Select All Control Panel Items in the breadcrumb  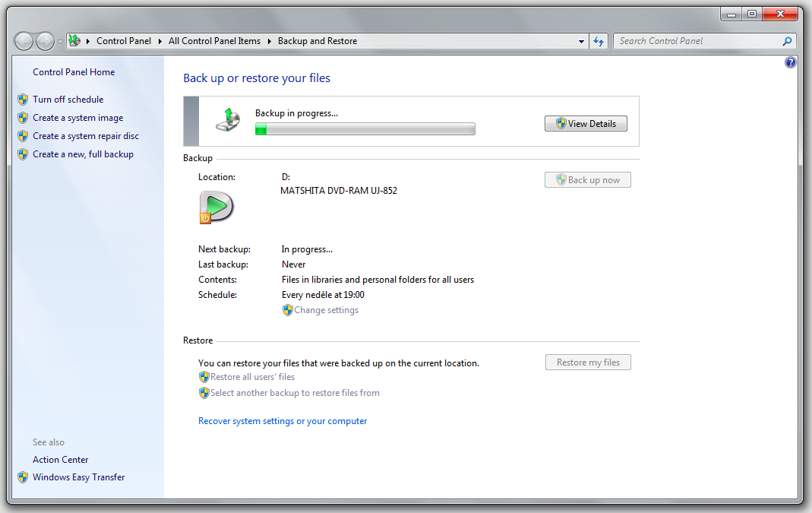(x=214, y=41)
